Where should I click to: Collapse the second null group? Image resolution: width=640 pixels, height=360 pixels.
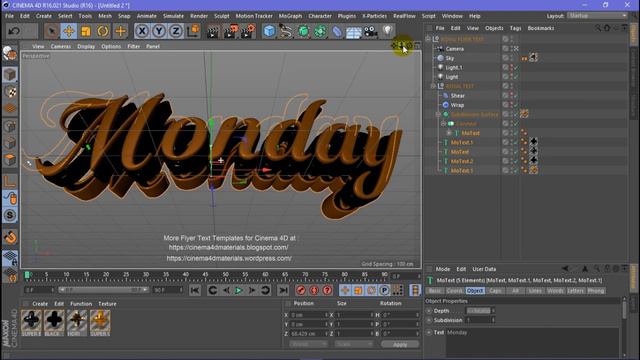tap(433, 86)
